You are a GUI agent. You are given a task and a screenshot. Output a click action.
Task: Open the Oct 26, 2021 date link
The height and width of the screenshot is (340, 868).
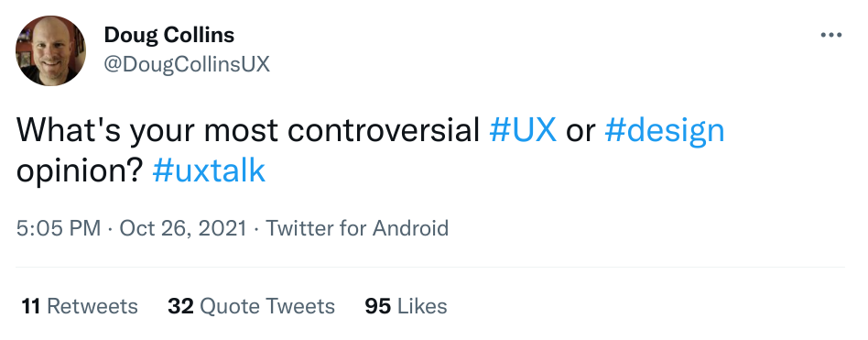183,228
